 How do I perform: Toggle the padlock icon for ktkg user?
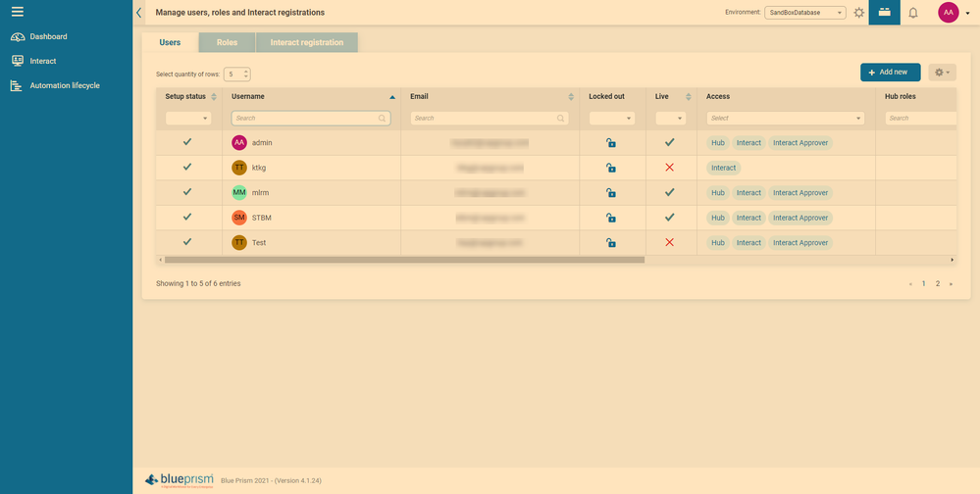tap(611, 168)
